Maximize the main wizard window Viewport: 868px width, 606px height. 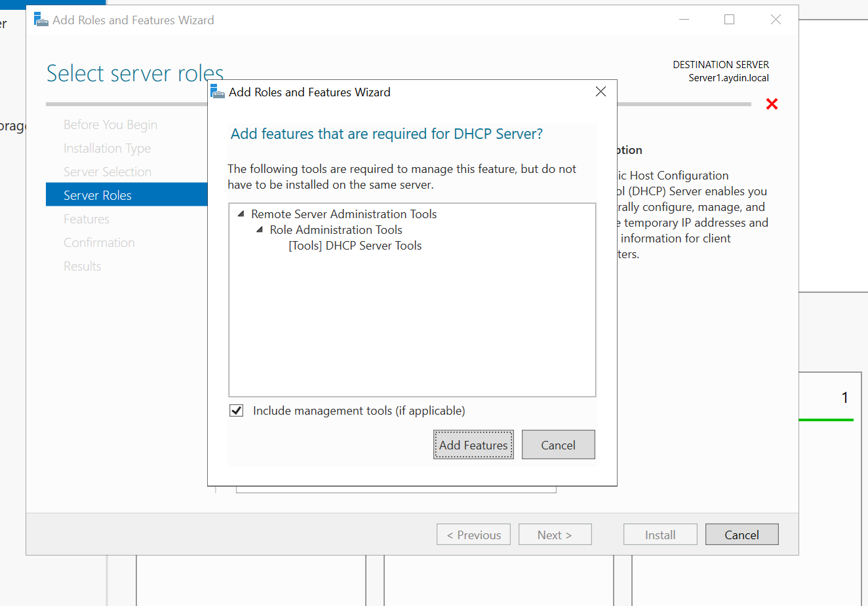point(729,20)
